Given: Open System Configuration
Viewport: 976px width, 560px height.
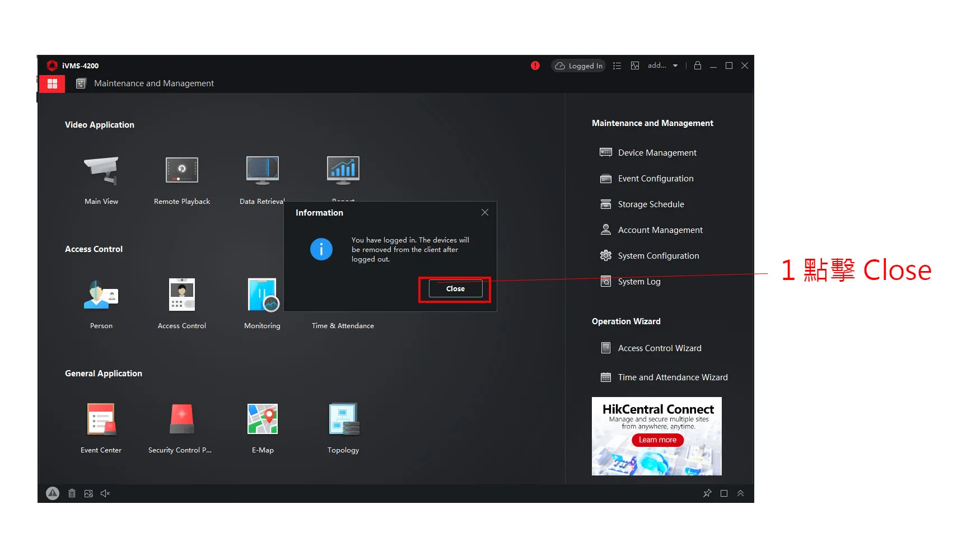Looking at the screenshot, I should [650, 255].
